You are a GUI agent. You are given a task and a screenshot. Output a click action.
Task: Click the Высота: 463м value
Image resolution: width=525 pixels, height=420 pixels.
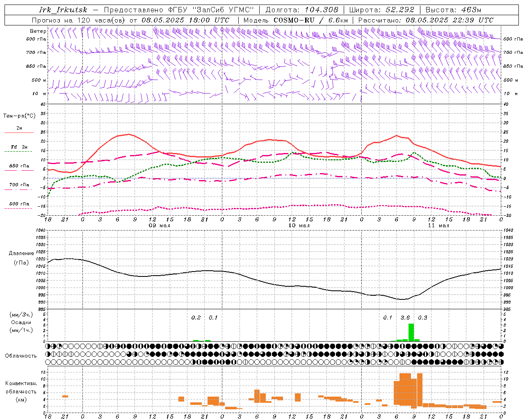(453, 10)
